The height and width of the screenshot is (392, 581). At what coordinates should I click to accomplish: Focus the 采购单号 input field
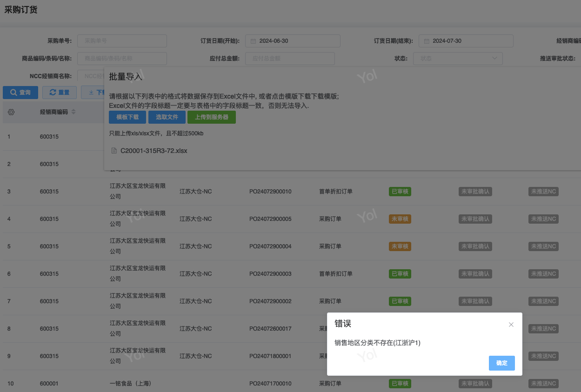pos(122,41)
